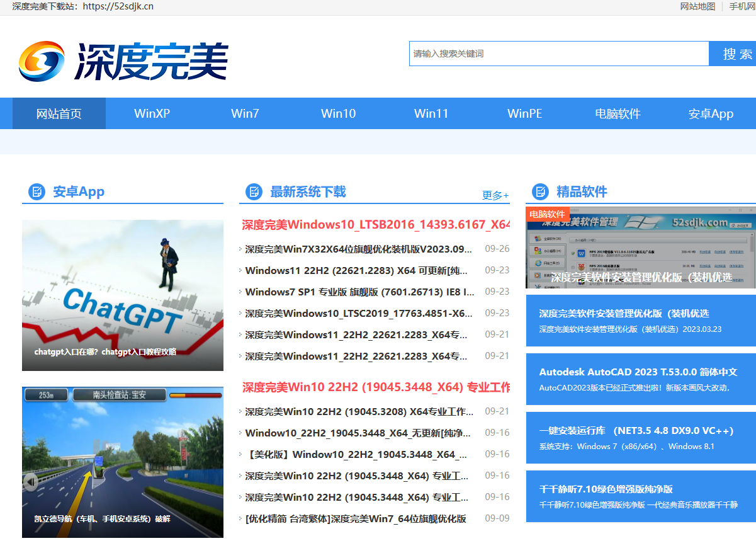Click the 09-26 date in list
The image size is (756, 553).
(x=497, y=249)
